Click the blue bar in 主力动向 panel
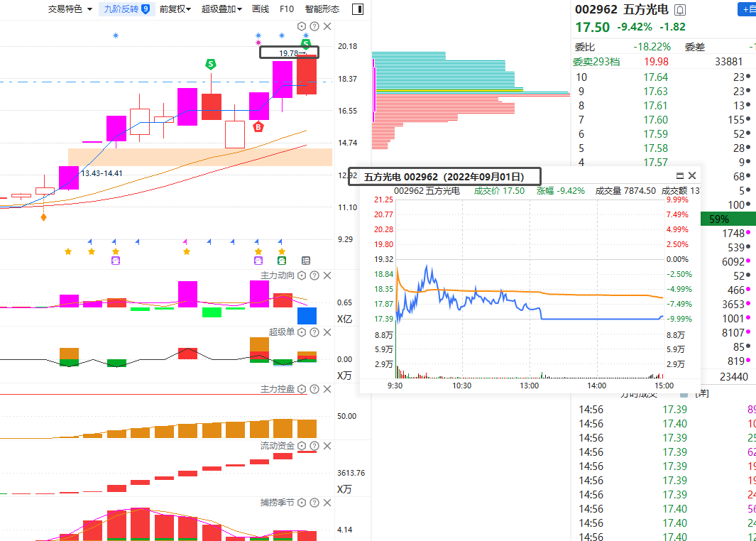This screenshot has width=756, height=541. [307, 316]
